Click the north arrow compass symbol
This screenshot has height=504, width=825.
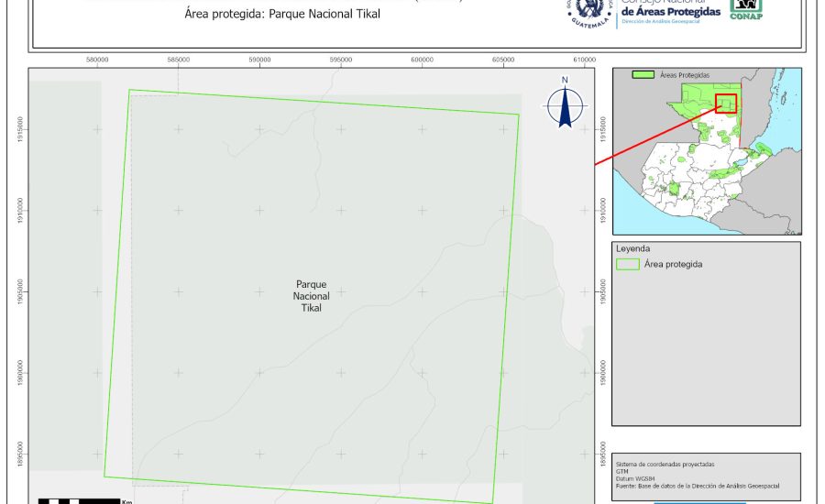click(x=566, y=105)
